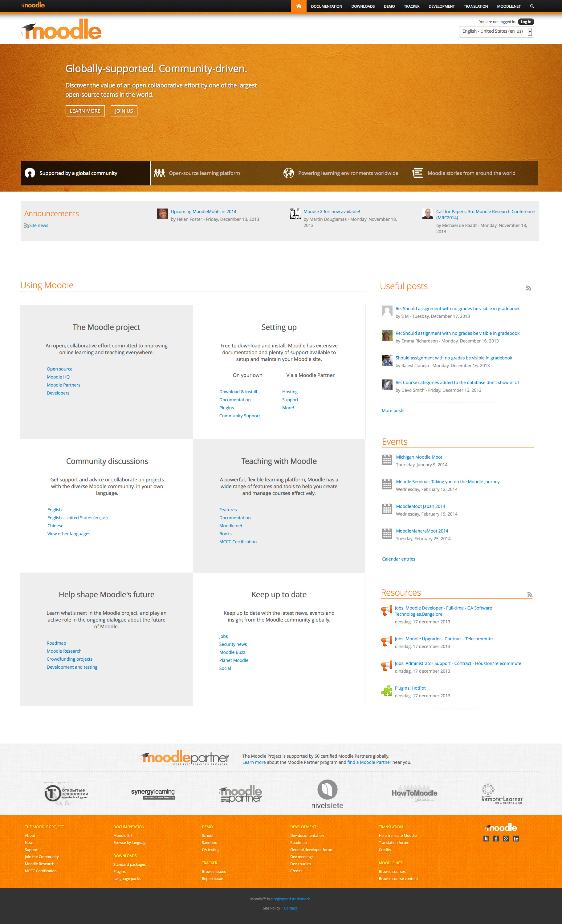Click Emma Richardson avatar in Useful posts
Screen dimensions: 562x924
[x=387, y=336]
